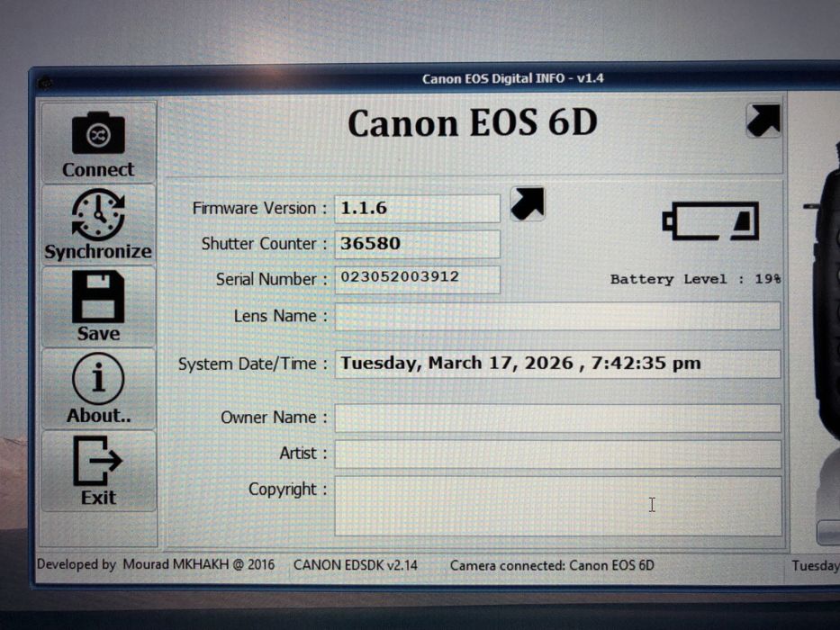This screenshot has width=840, height=630.
Task: Click the battery level indicator icon
Action: coord(711,220)
